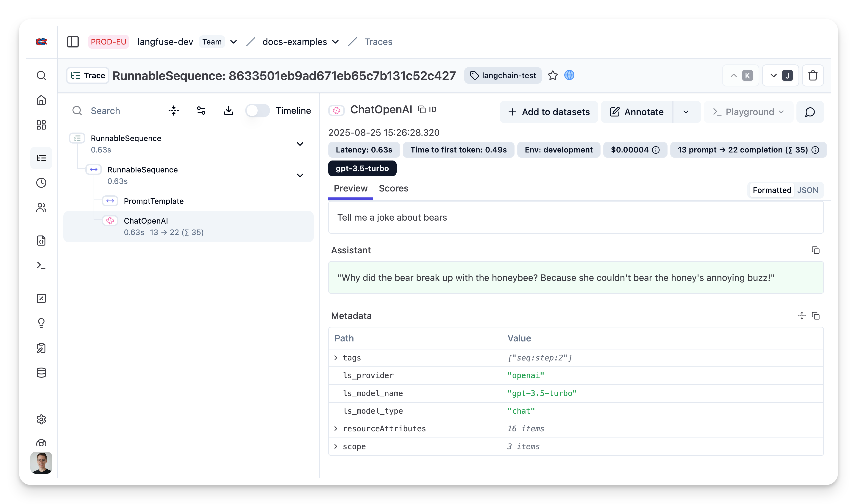
Task: Open comments bubble icon
Action: [810, 112]
